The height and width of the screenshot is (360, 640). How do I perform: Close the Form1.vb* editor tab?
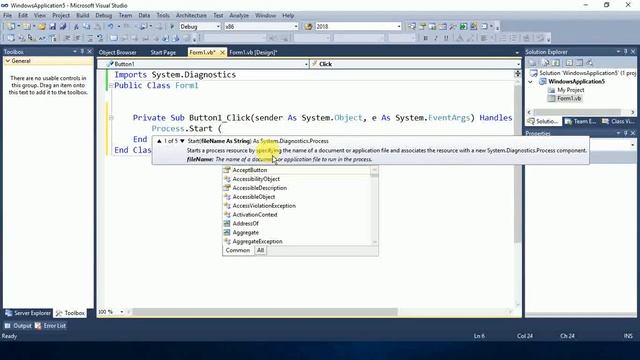tap(222, 52)
